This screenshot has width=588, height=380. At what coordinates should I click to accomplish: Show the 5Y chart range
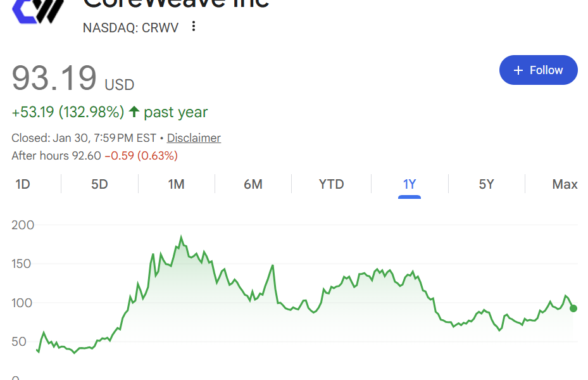pos(486,184)
